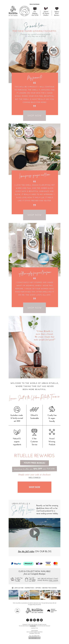Image resolution: width=69 pixels, height=644 pixels.
Task: Open the Instagram social icon in footer
Action: point(31,620)
